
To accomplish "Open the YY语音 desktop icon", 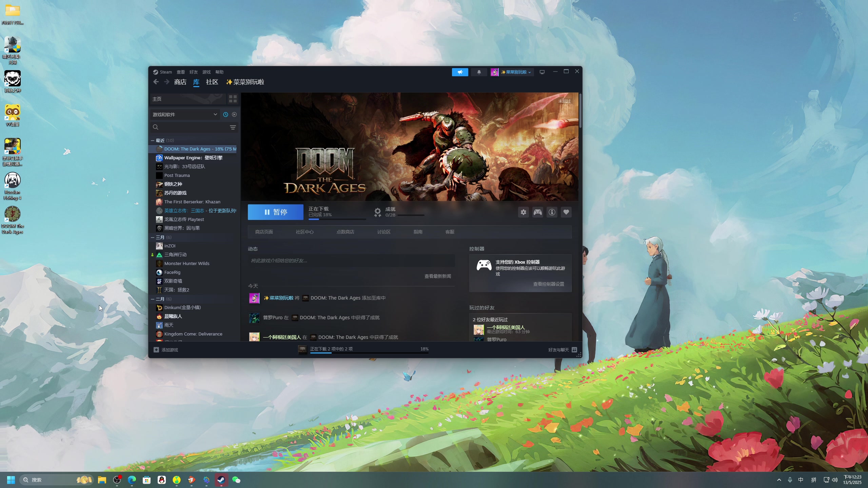I will 13,115.
